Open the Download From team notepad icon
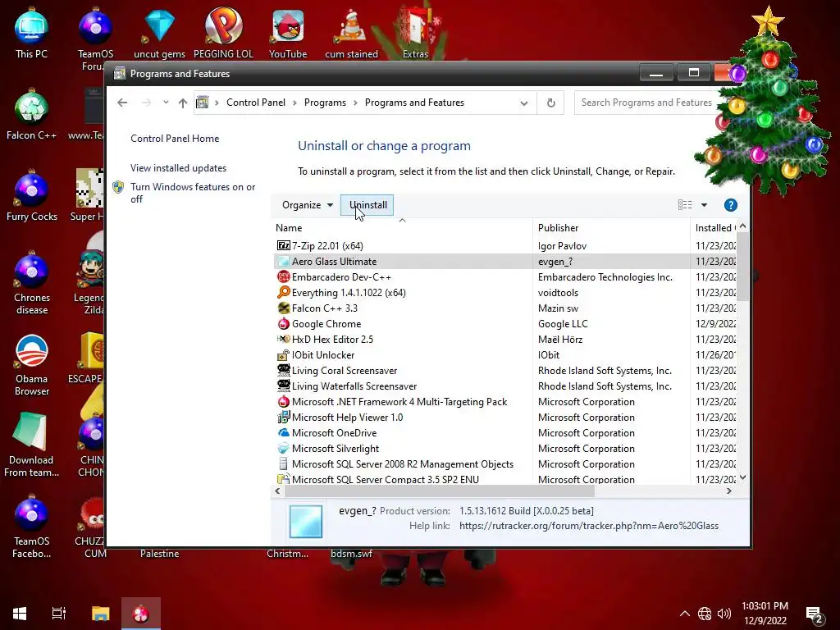The image size is (840, 630). click(x=31, y=445)
